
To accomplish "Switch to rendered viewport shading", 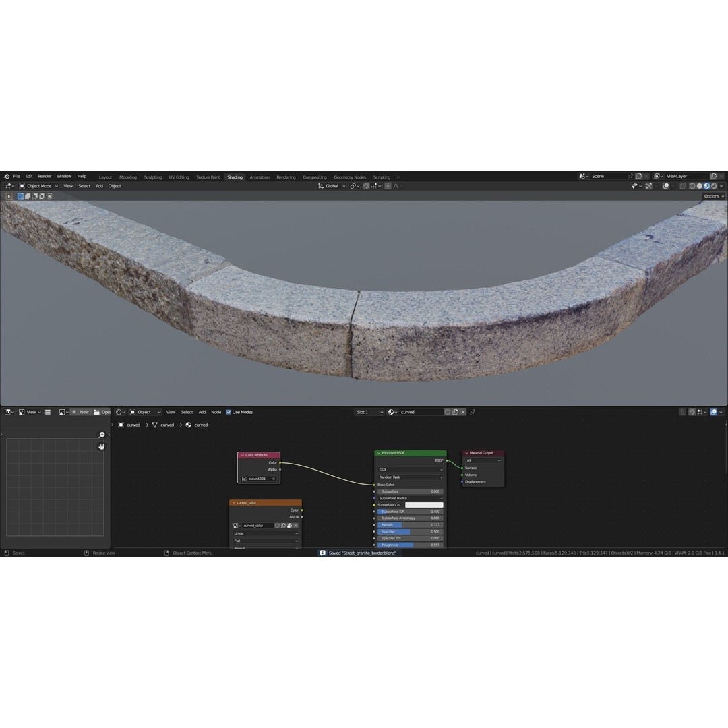I will click(714, 186).
